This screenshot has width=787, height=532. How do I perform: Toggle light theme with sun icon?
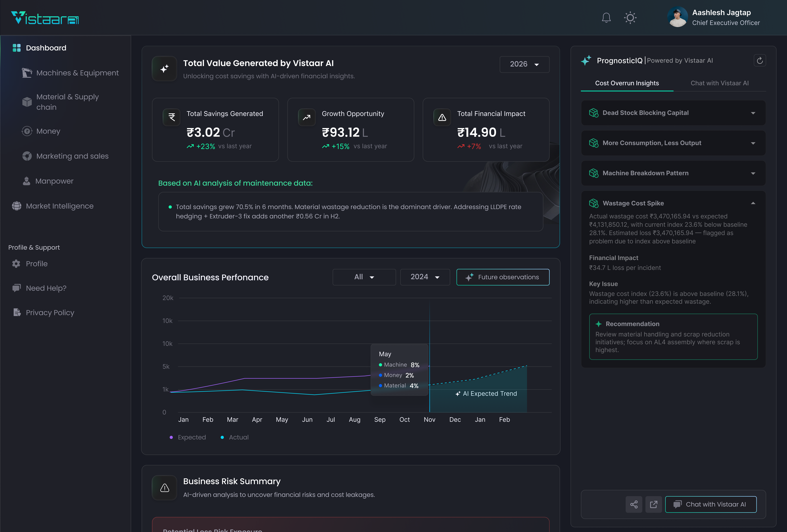click(x=630, y=18)
